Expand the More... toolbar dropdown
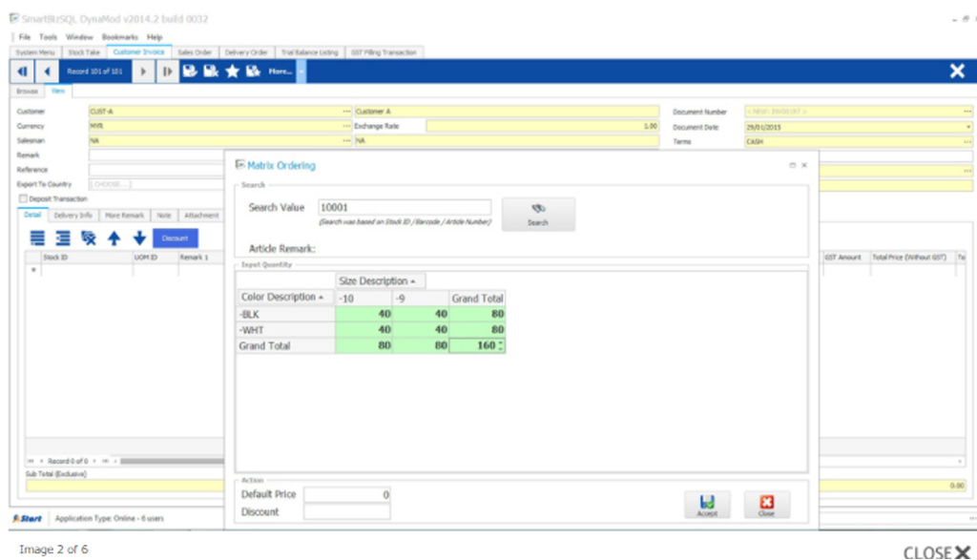Viewport: 977px width, 560px height. pyautogui.click(x=301, y=72)
